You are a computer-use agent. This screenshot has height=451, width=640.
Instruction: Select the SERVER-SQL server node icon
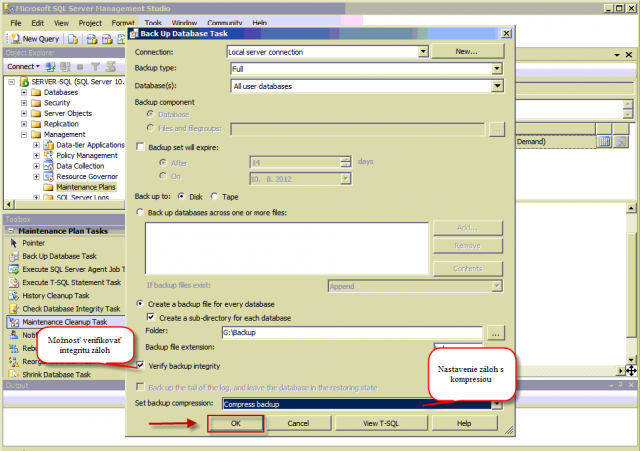tap(24, 82)
